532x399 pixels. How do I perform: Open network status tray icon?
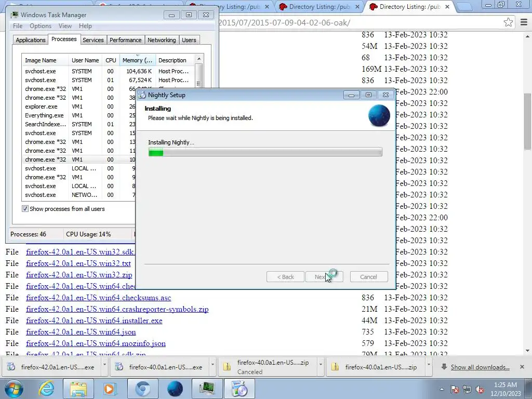coord(467,389)
